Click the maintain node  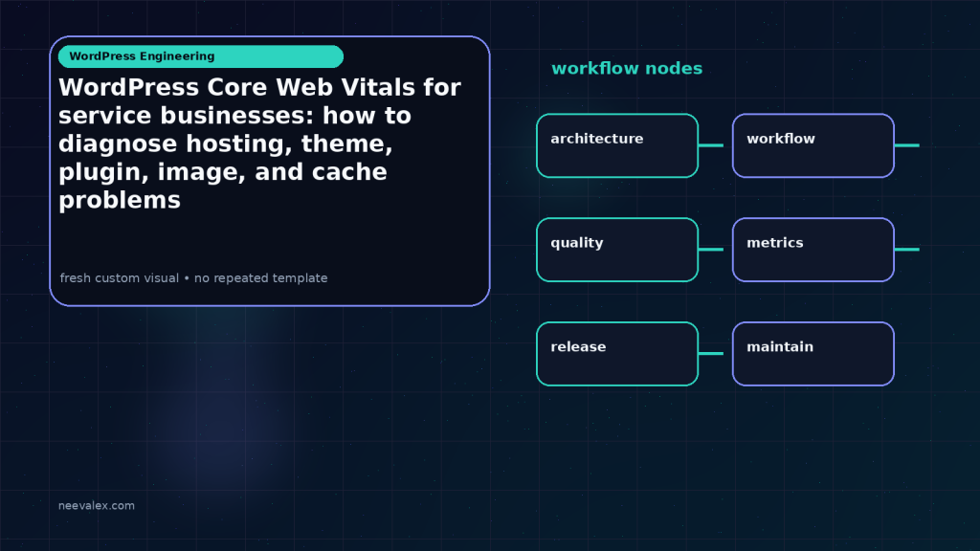pyautogui.click(x=813, y=354)
